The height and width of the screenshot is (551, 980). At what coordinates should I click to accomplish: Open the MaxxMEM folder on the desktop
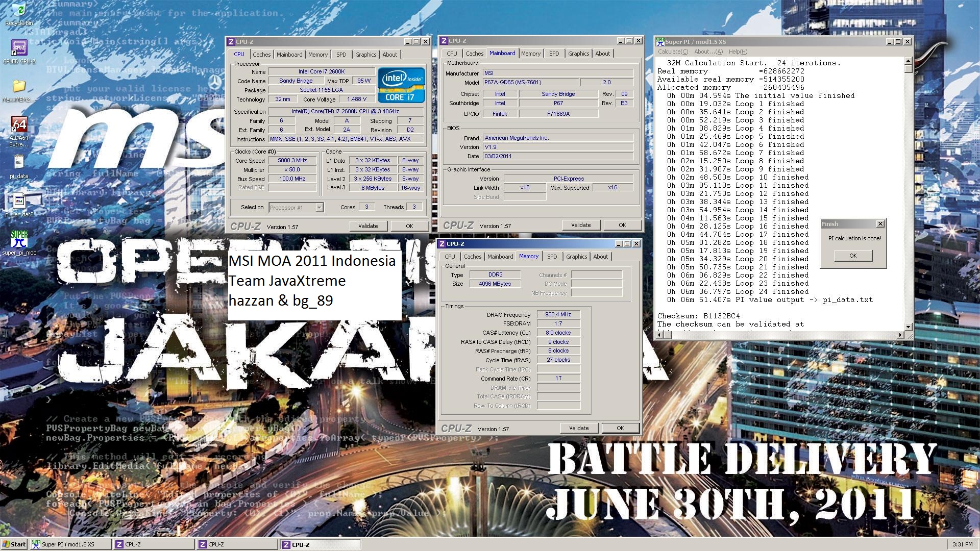point(19,87)
